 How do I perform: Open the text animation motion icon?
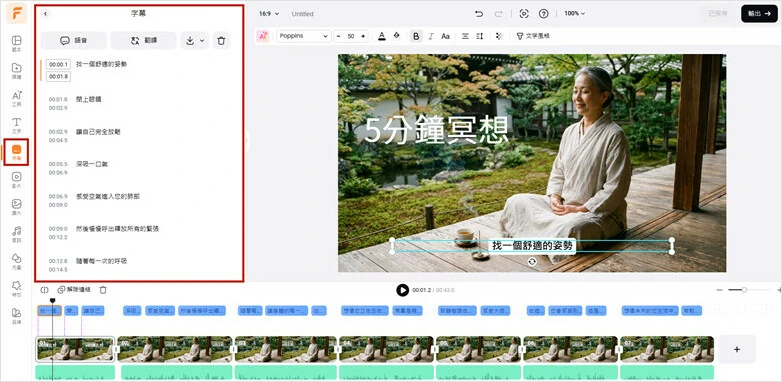(x=499, y=36)
